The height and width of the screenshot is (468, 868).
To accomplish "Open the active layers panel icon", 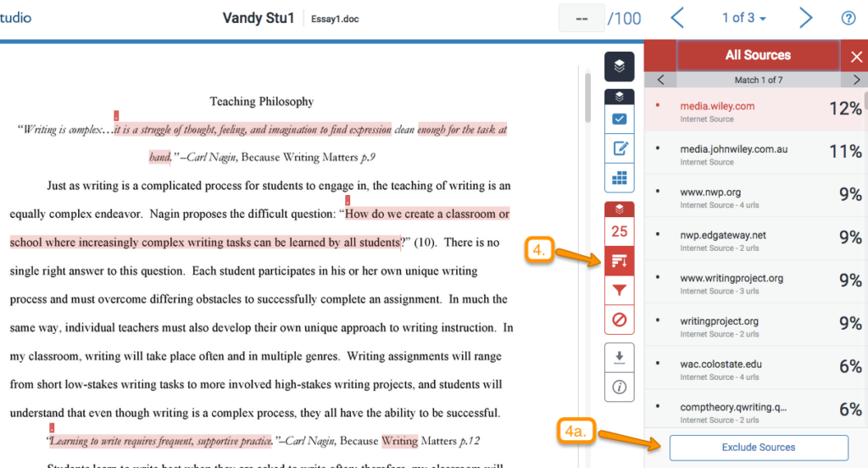I will 620,66.
